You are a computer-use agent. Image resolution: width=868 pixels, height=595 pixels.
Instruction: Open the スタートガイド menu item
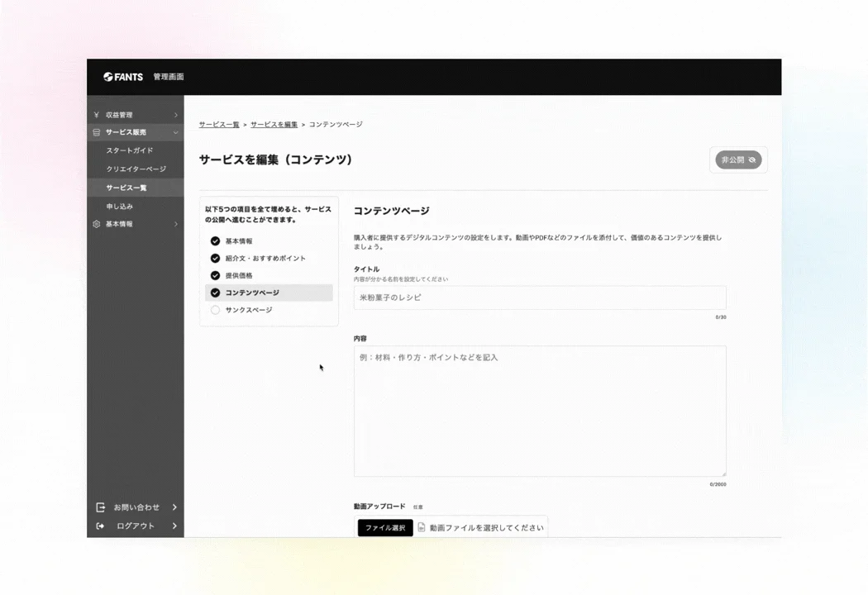[x=131, y=150]
